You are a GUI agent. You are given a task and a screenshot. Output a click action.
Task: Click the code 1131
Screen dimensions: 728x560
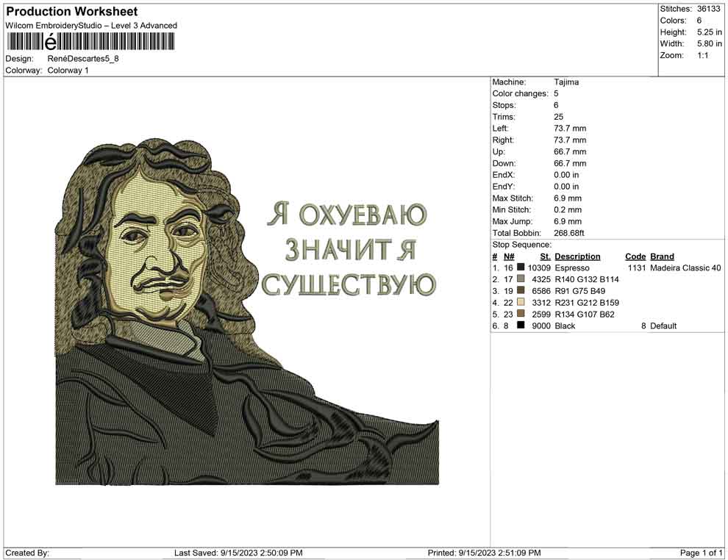(x=637, y=268)
